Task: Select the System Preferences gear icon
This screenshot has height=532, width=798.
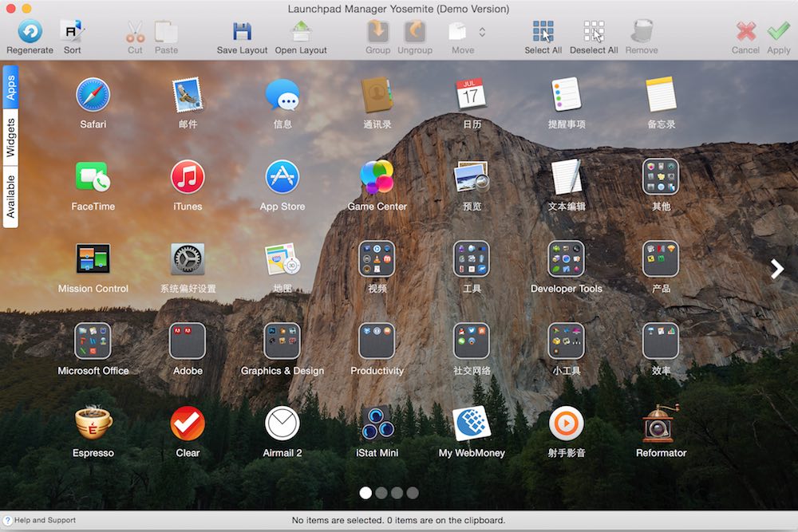Action: 188,258
